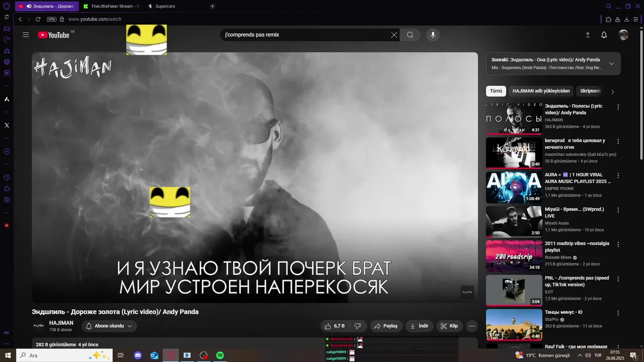Click the Klip clip button
This screenshot has height=362, width=644.
[449, 326]
